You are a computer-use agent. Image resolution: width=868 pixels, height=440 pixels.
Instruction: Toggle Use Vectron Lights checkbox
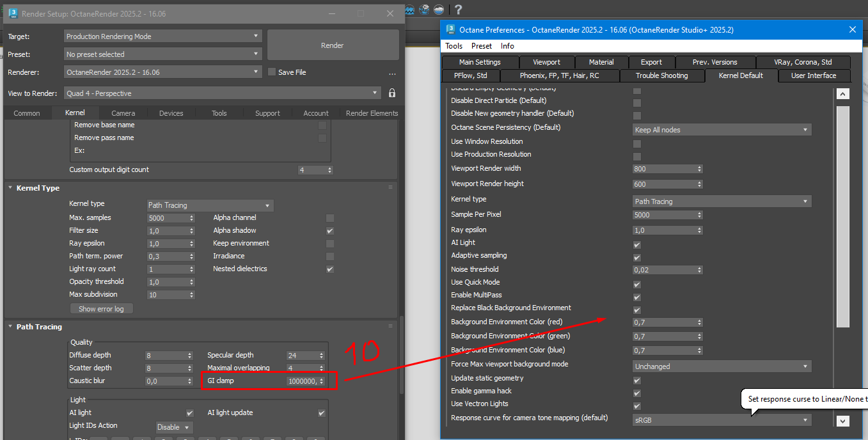pos(637,406)
